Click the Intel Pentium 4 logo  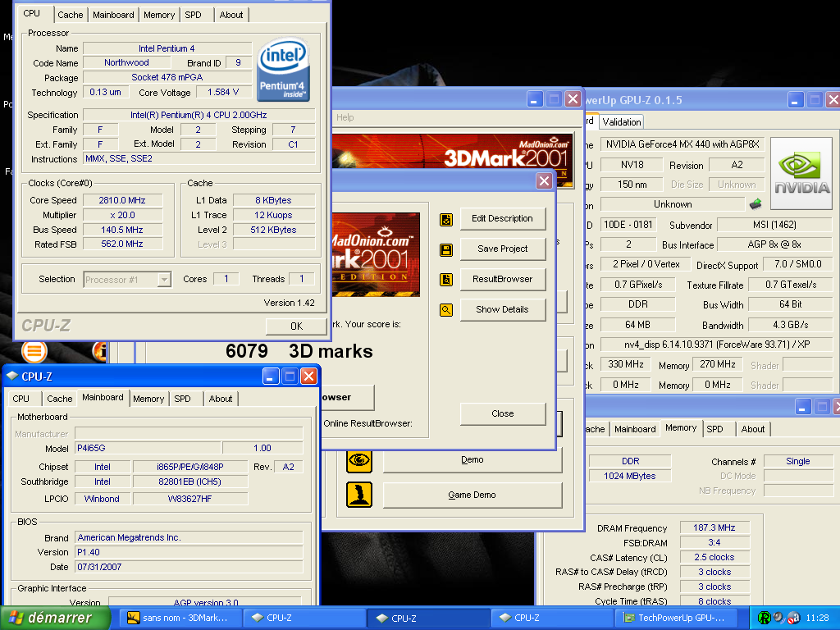point(283,70)
